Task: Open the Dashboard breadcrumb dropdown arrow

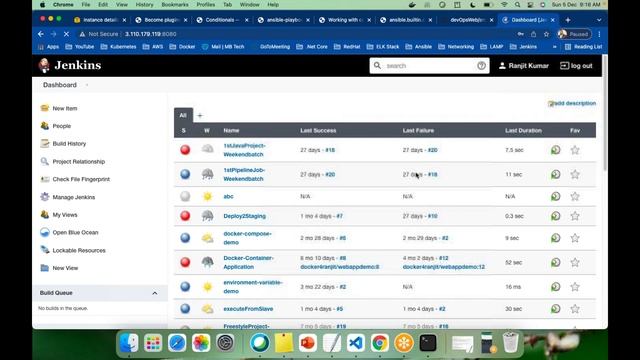Action: click(87, 85)
